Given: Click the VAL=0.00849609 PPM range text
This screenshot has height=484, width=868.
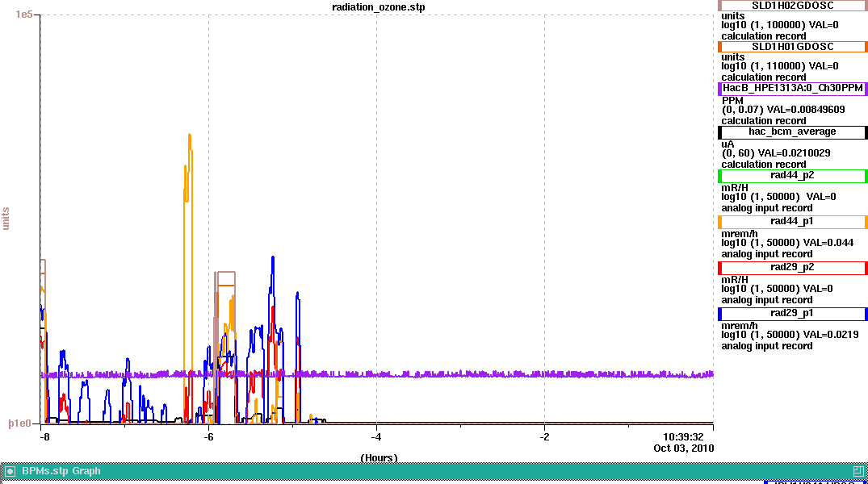Looking at the screenshot, I should coord(783,110).
